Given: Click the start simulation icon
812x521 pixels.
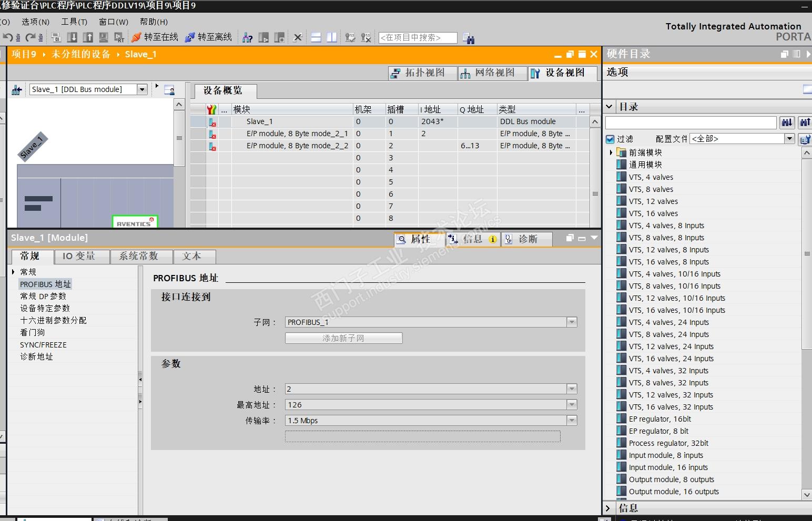Looking at the screenshot, I should (x=104, y=37).
